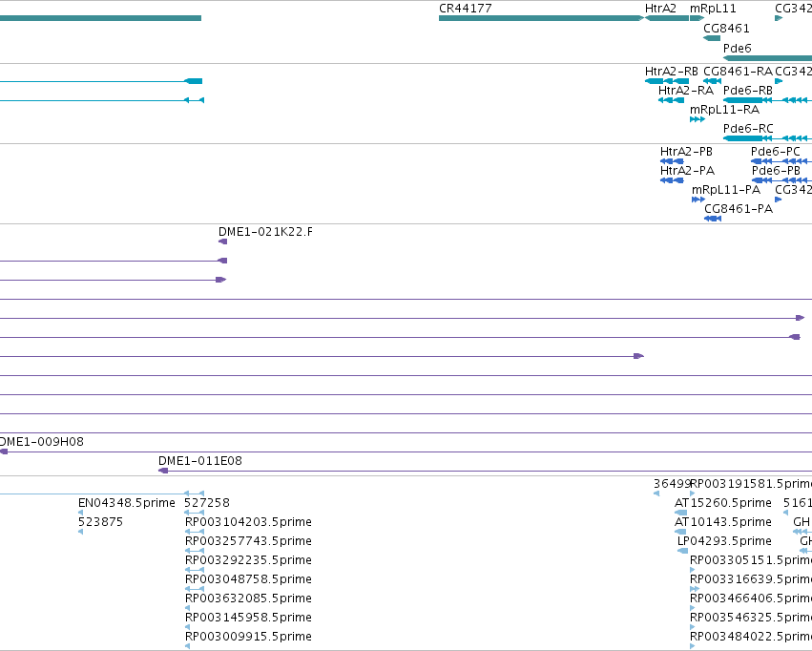Open the Pde6-PB protein label
Screen dimensions: 812x651
(x=776, y=171)
